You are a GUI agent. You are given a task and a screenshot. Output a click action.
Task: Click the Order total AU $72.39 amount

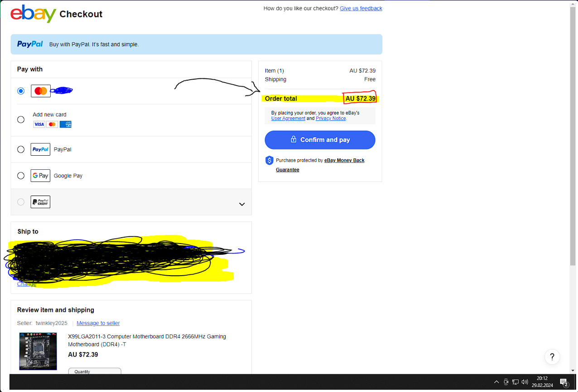(361, 99)
